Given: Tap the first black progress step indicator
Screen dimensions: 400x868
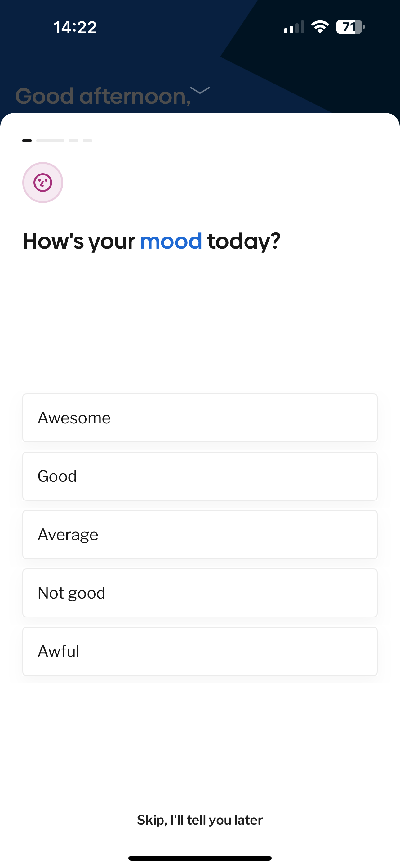Looking at the screenshot, I should [27, 141].
